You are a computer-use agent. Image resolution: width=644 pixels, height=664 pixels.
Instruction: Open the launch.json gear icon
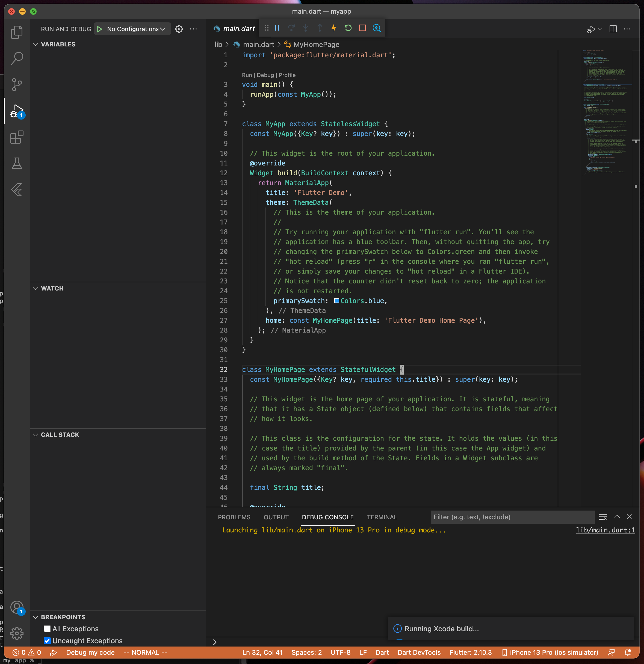point(179,29)
